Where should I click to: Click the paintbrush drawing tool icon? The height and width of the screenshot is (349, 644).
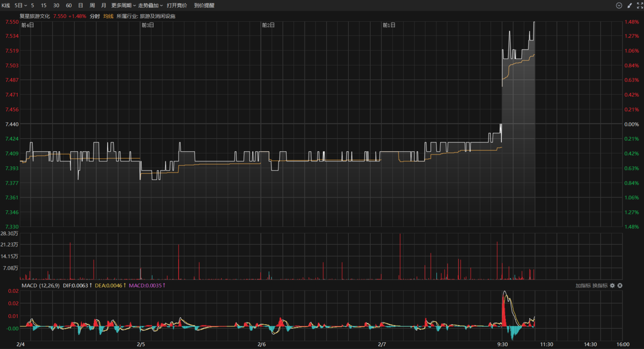(x=629, y=5)
